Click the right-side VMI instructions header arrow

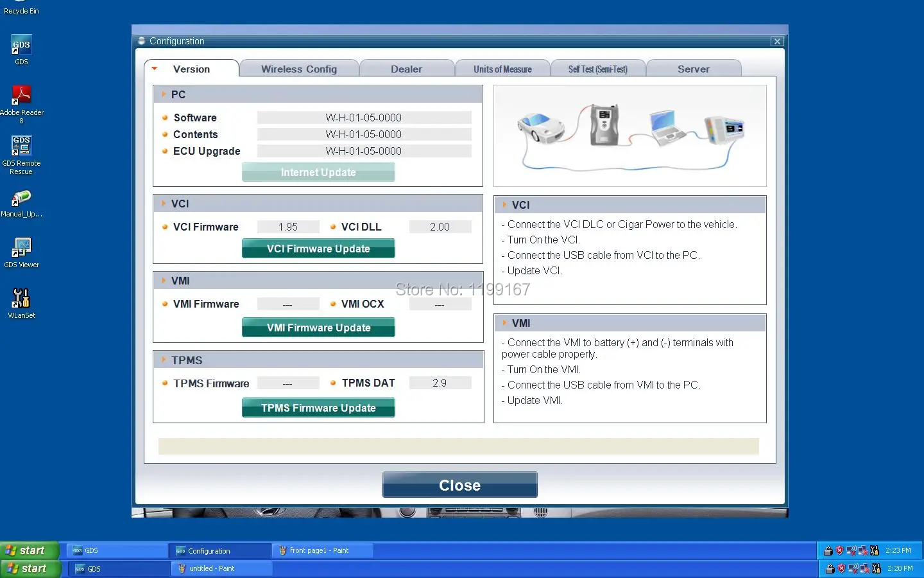pyautogui.click(x=504, y=323)
